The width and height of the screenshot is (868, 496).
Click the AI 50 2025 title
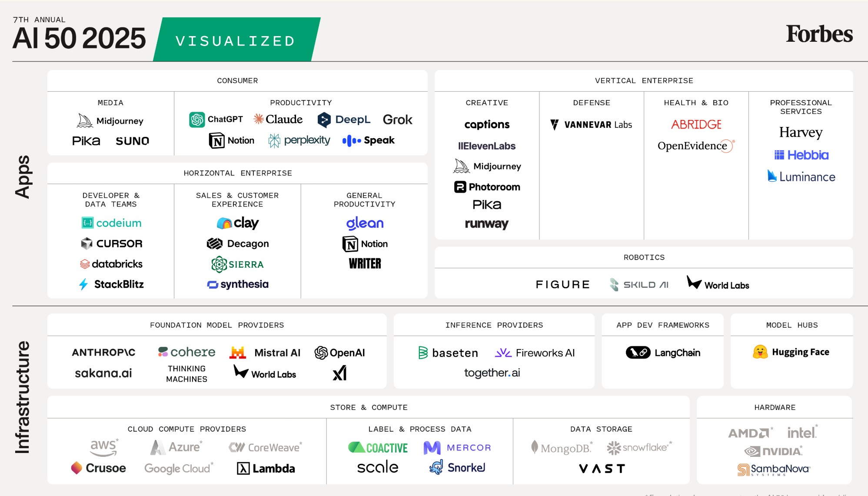click(x=79, y=38)
